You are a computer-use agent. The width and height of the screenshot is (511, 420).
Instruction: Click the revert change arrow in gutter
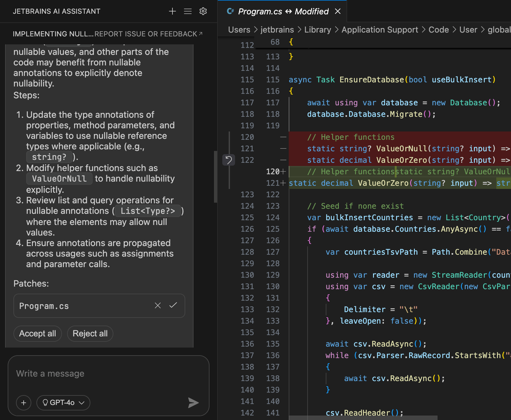(229, 160)
